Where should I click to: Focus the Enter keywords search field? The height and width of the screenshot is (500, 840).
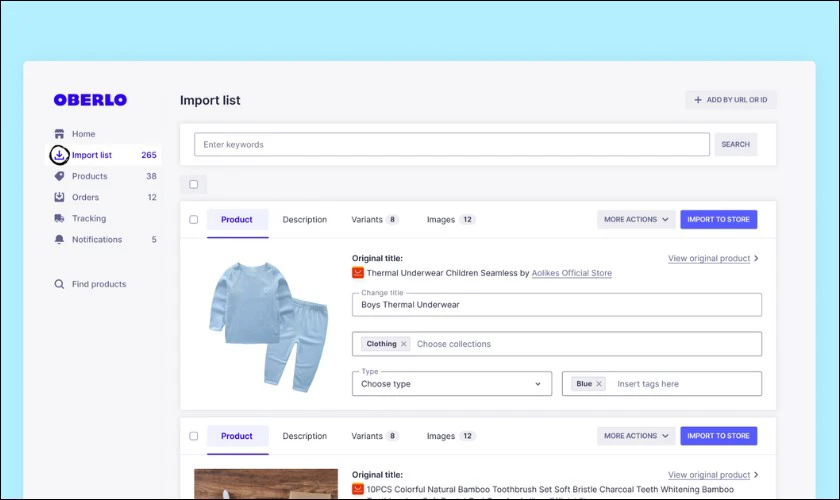[452, 144]
